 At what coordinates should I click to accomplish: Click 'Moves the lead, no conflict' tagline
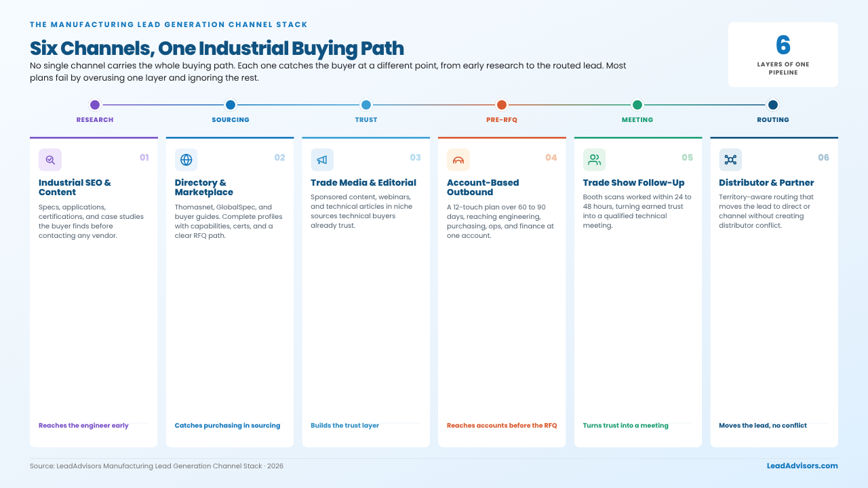(x=763, y=426)
